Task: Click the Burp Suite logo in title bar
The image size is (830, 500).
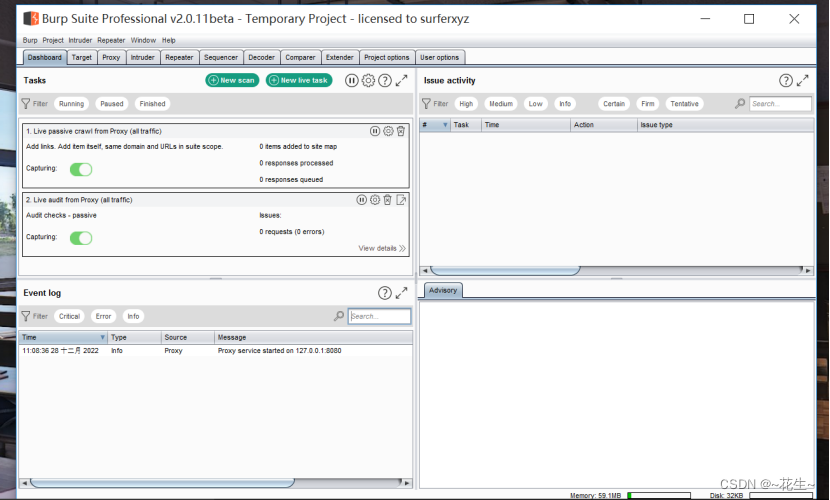Action: [x=31, y=19]
